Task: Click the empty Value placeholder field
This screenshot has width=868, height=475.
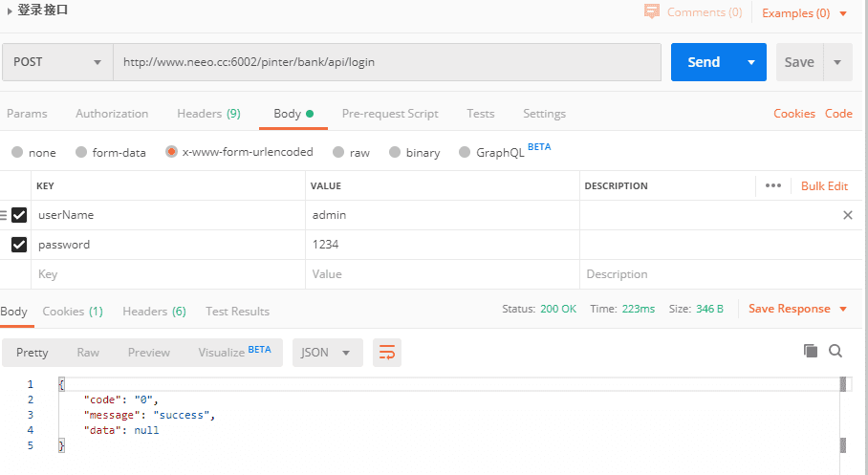Action: pos(443,274)
